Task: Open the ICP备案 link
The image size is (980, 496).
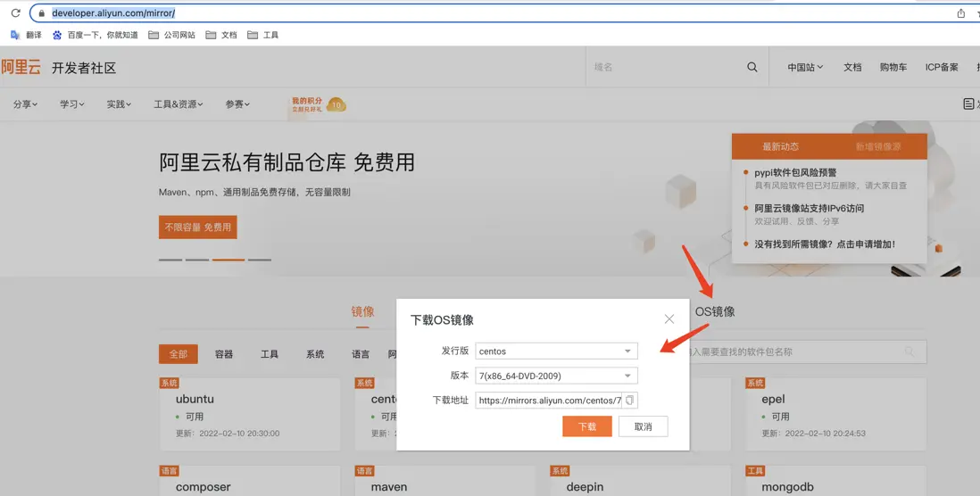Action: [x=942, y=67]
